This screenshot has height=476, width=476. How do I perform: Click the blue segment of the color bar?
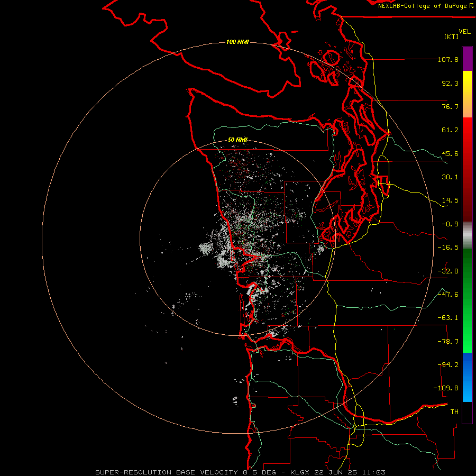[x=467, y=377]
